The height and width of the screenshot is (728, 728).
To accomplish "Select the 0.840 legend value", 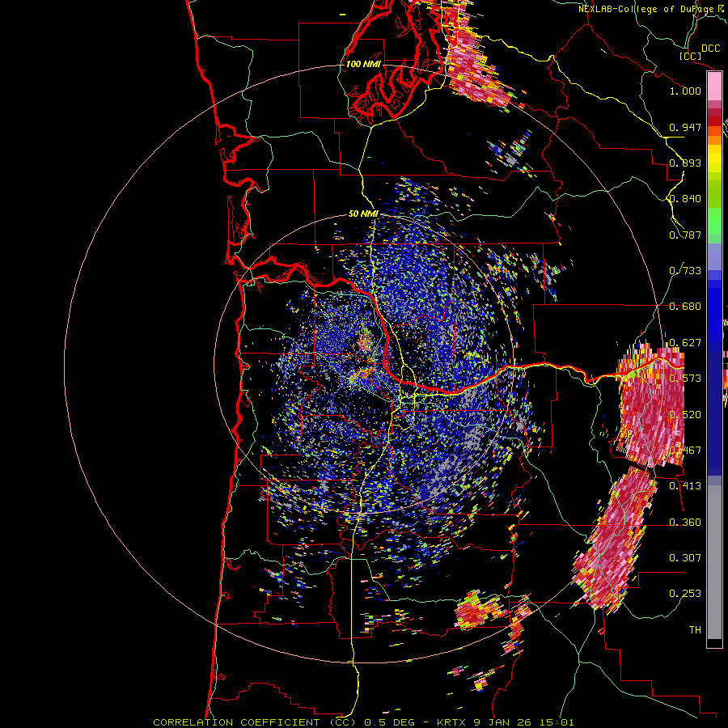I will click(685, 199).
